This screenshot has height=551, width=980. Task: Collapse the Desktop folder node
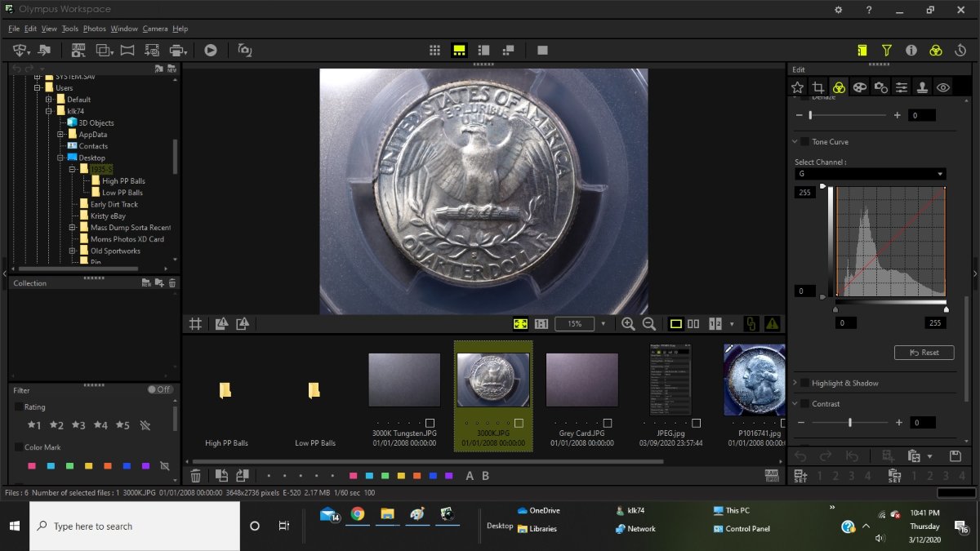point(60,158)
